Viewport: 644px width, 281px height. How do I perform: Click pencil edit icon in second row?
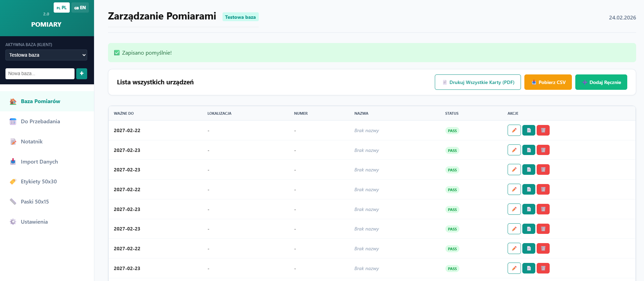(514, 150)
